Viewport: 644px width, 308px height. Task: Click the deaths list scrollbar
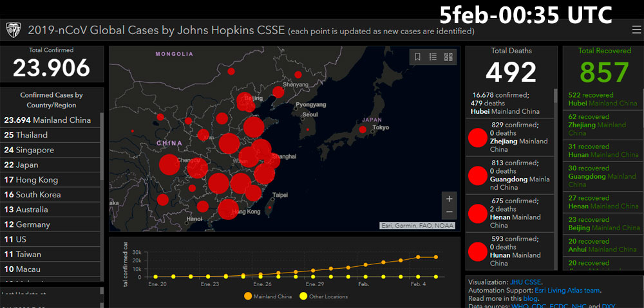tap(556, 96)
